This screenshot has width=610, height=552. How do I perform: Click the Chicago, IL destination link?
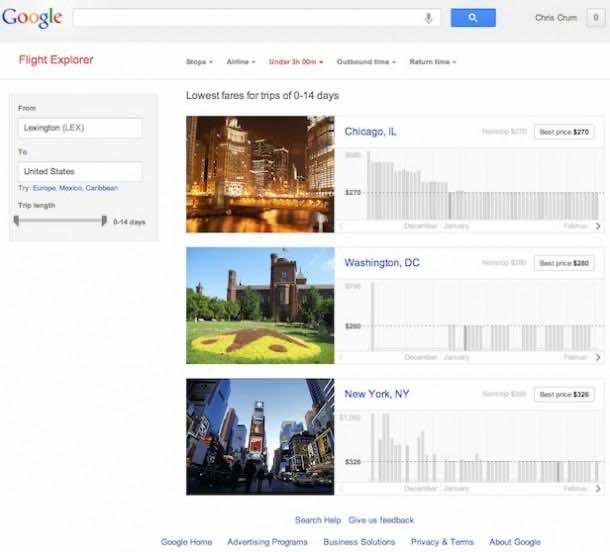[x=370, y=131]
